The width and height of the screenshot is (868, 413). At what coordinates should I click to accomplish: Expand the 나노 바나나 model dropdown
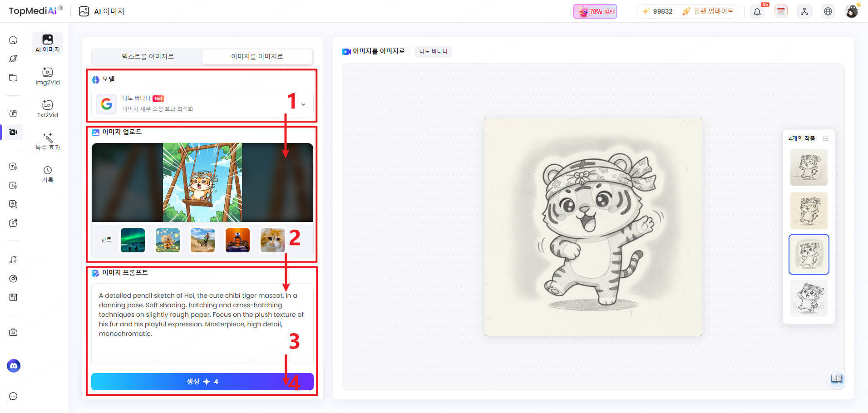tap(303, 104)
